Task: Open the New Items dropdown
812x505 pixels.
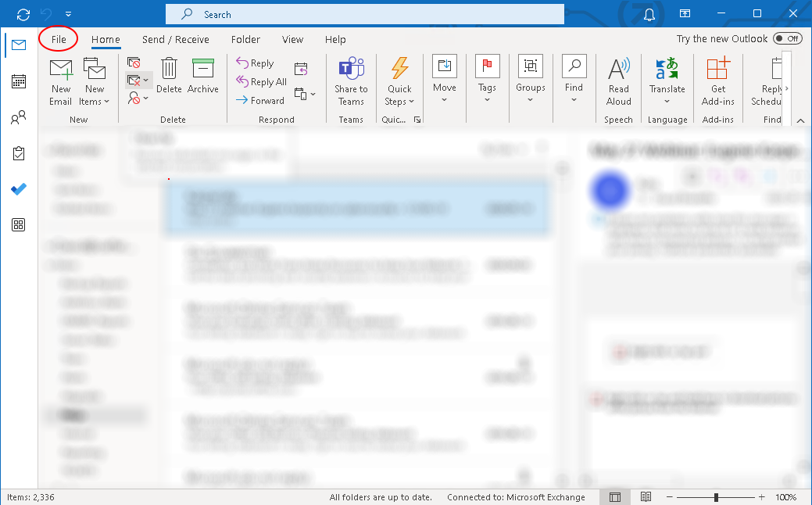Action: [95, 82]
